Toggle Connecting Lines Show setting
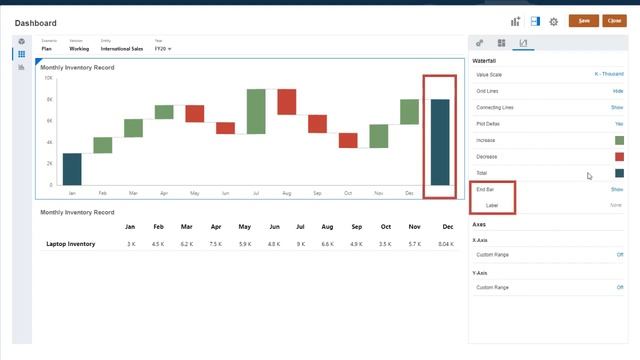This screenshot has height=360, width=640. coord(617,107)
